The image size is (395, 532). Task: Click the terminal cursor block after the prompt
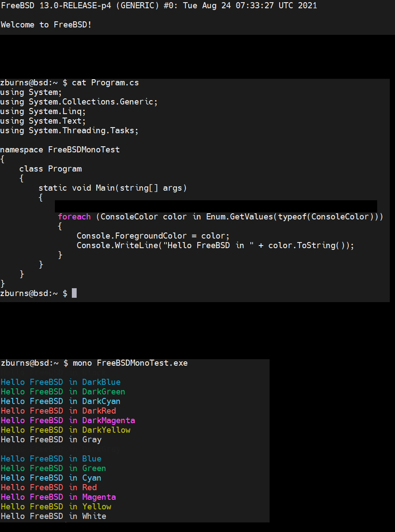74,293
